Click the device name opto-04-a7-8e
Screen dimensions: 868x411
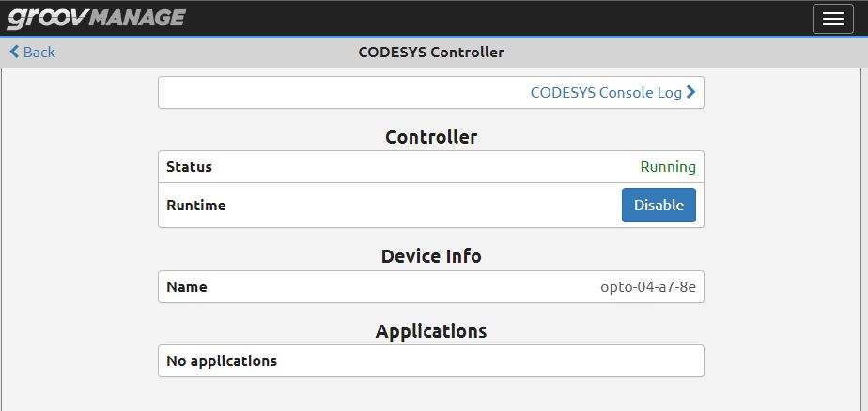648,286
